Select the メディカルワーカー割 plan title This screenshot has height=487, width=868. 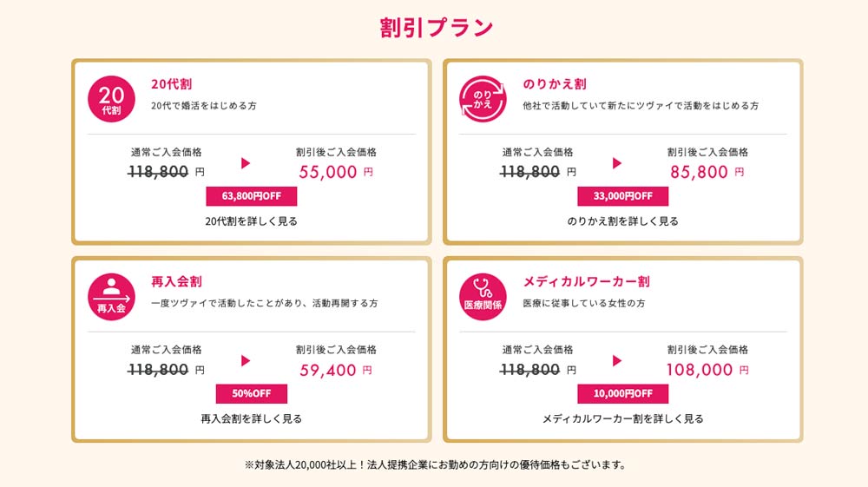point(586,281)
